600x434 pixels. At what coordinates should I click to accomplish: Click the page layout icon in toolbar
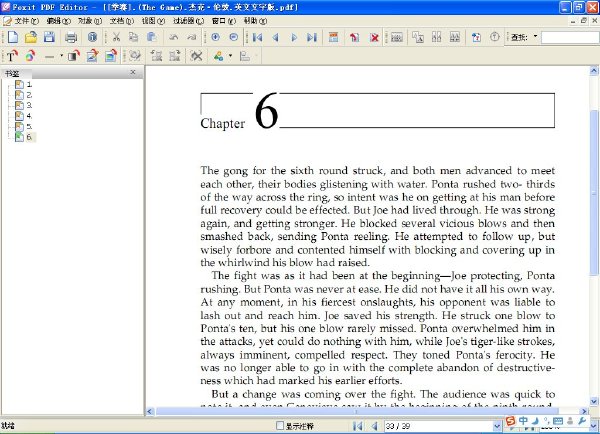coord(333,37)
